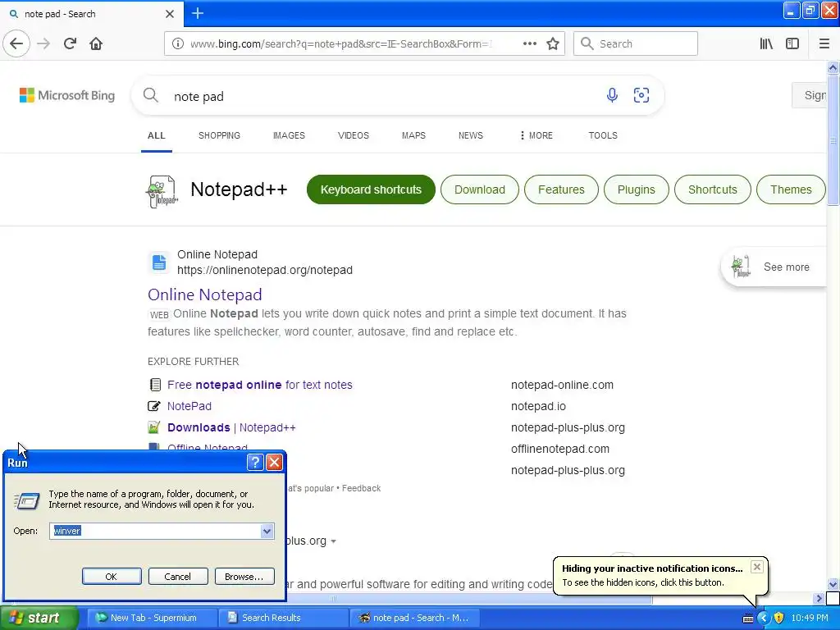Click the Plugins pill button
This screenshot has height=630, width=840.
pyautogui.click(x=636, y=189)
